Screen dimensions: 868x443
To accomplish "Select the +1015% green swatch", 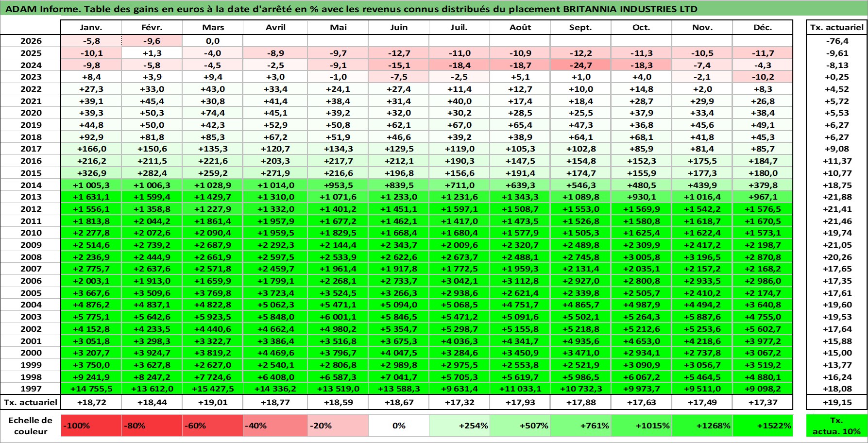I will 642,426.
